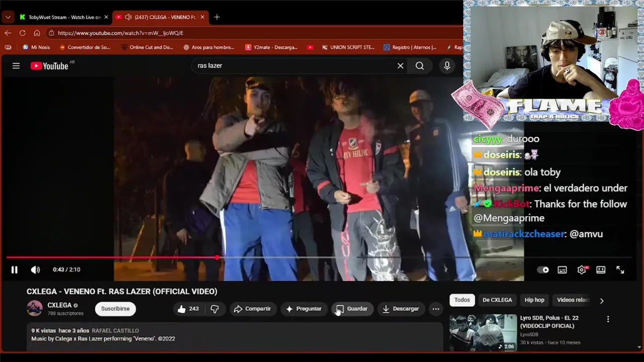Enter fullscreen mode in the player
The image size is (644, 362).
pyautogui.click(x=620, y=270)
